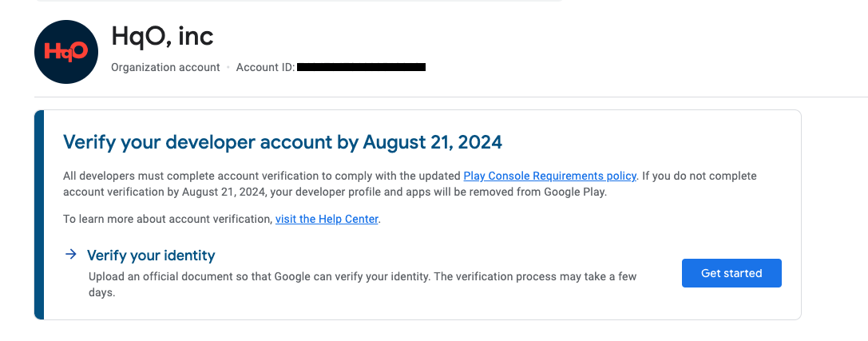Viewport: 868px width, 341px height.
Task: Click the Account ID label
Action: tap(265, 67)
